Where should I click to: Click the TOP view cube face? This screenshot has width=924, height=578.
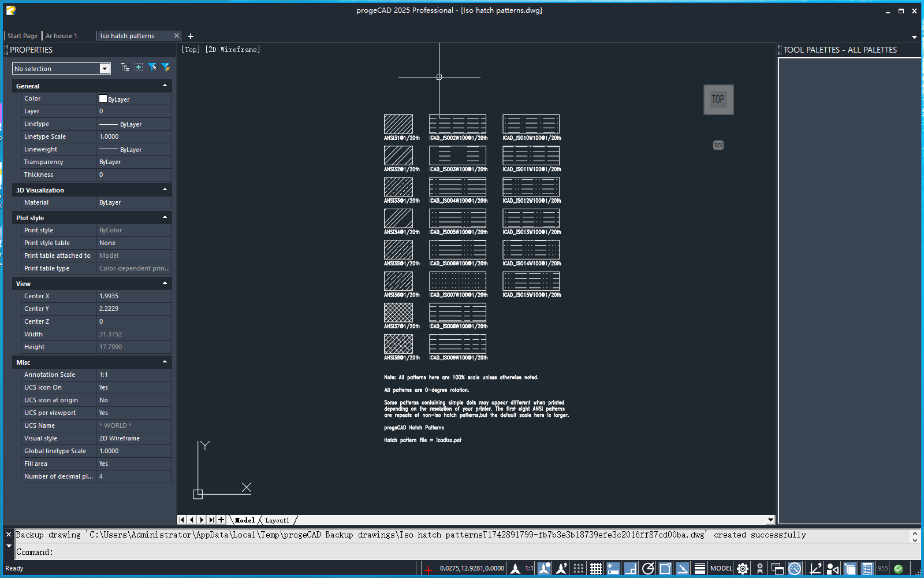(x=718, y=99)
